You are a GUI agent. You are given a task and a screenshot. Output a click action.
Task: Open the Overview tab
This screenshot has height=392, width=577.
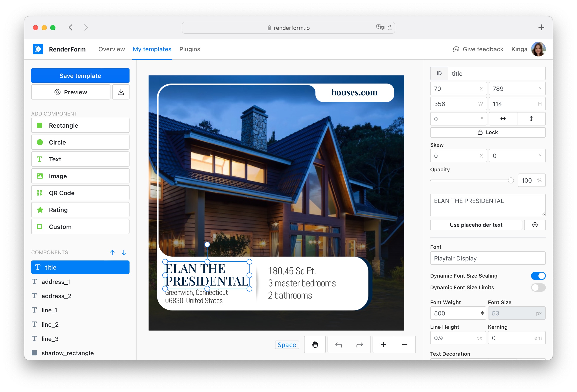(112, 49)
